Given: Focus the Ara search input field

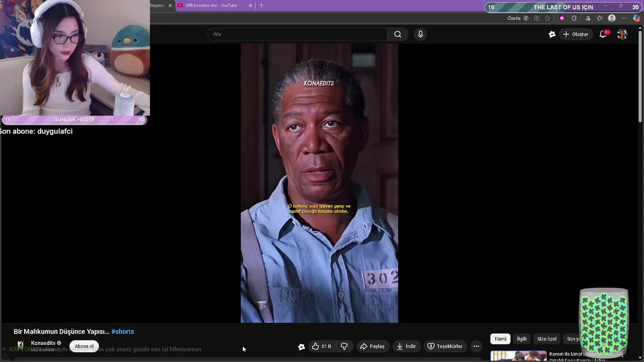Looking at the screenshot, I should pyautogui.click(x=297, y=34).
